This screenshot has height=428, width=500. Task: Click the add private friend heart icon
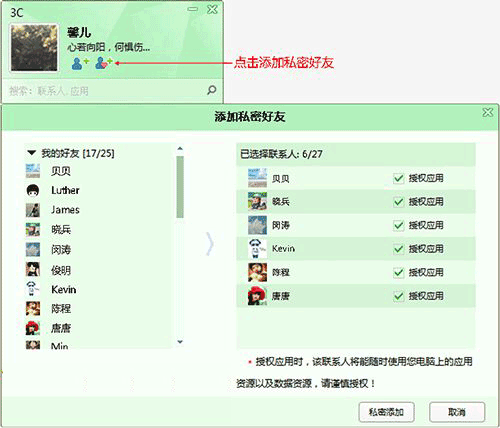pyautogui.click(x=104, y=63)
